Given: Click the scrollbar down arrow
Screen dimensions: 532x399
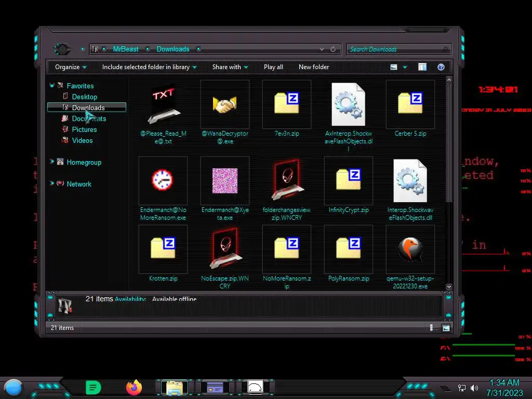Looking at the screenshot, I should pyautogui.click(x=449, y=287).
